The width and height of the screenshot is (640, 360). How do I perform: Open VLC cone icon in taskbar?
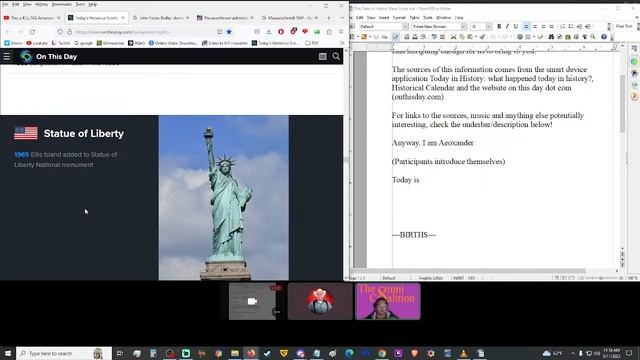pos(464,353)
